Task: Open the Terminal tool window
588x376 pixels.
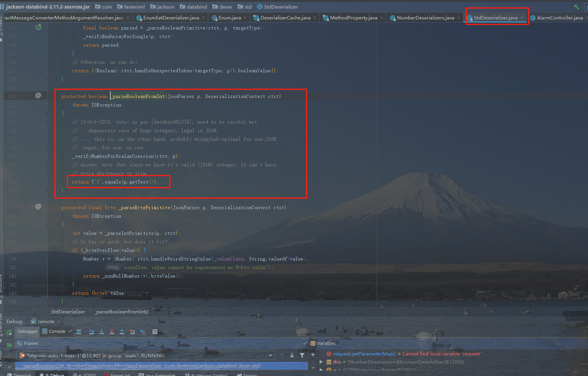Action: coord(19,374)
